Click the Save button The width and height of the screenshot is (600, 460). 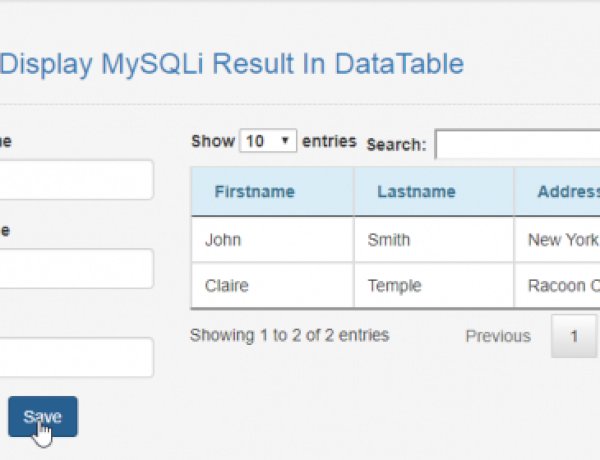(42, 416)
